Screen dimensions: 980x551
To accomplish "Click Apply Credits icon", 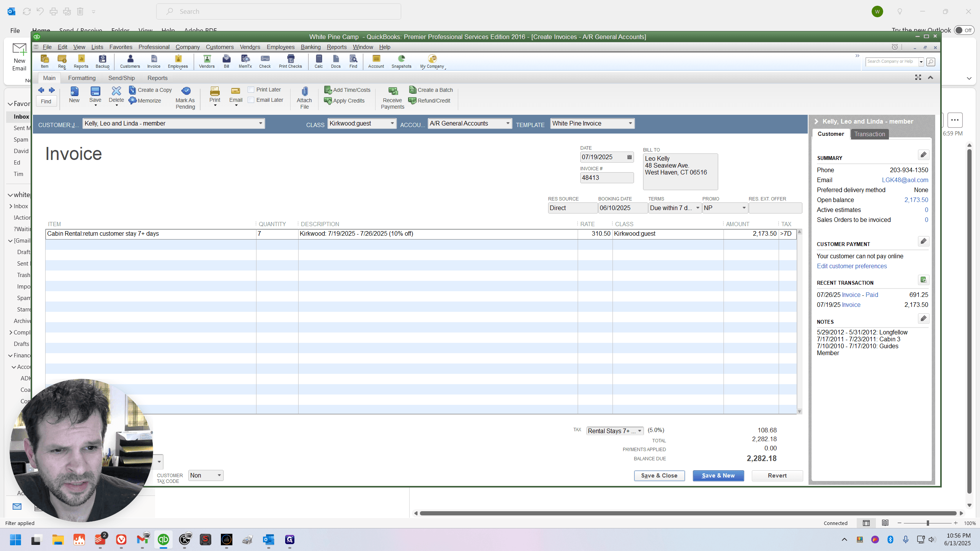I will (x=344, y=101).
